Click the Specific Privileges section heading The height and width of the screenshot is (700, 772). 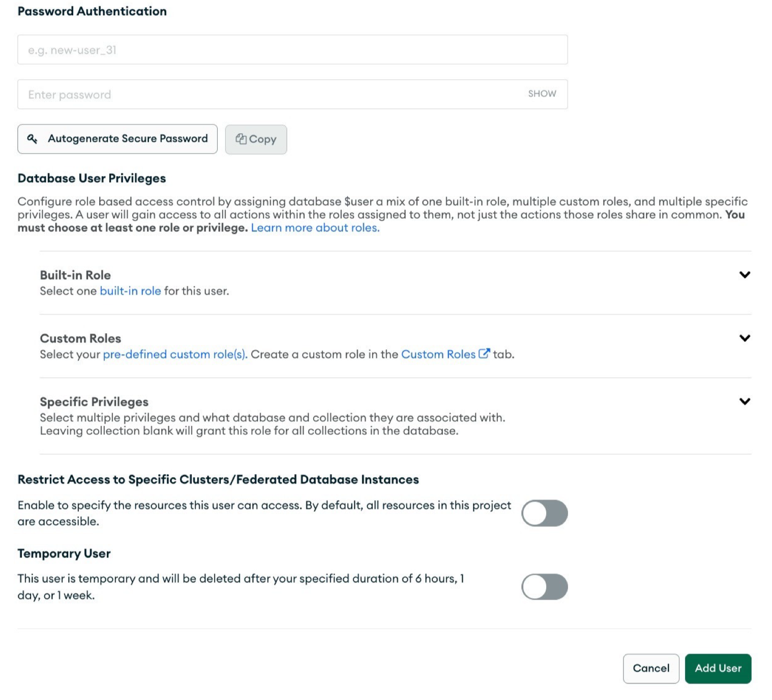click(94, 402)
